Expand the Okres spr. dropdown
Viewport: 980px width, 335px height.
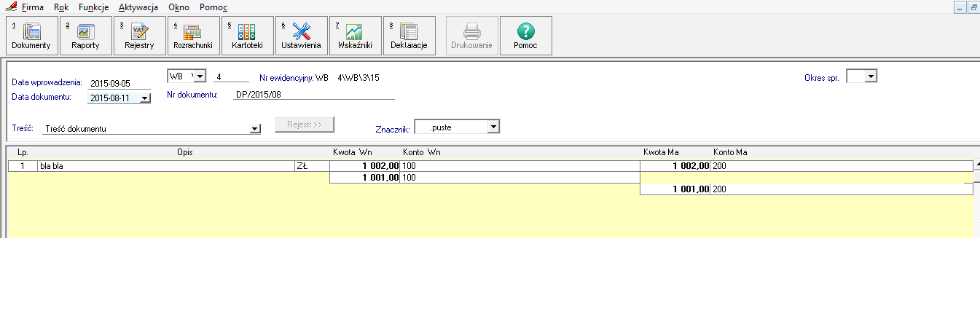click(x=871, y=76)
